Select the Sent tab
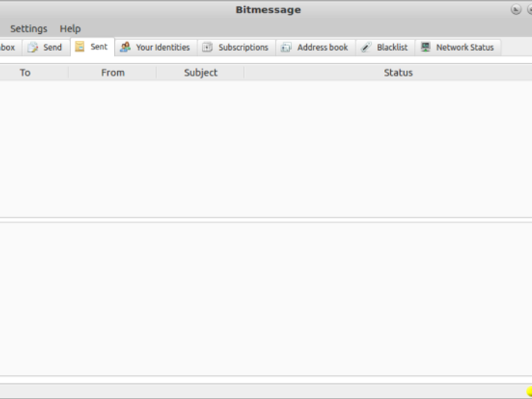This screenshot has width=532, height=399. 93,47
